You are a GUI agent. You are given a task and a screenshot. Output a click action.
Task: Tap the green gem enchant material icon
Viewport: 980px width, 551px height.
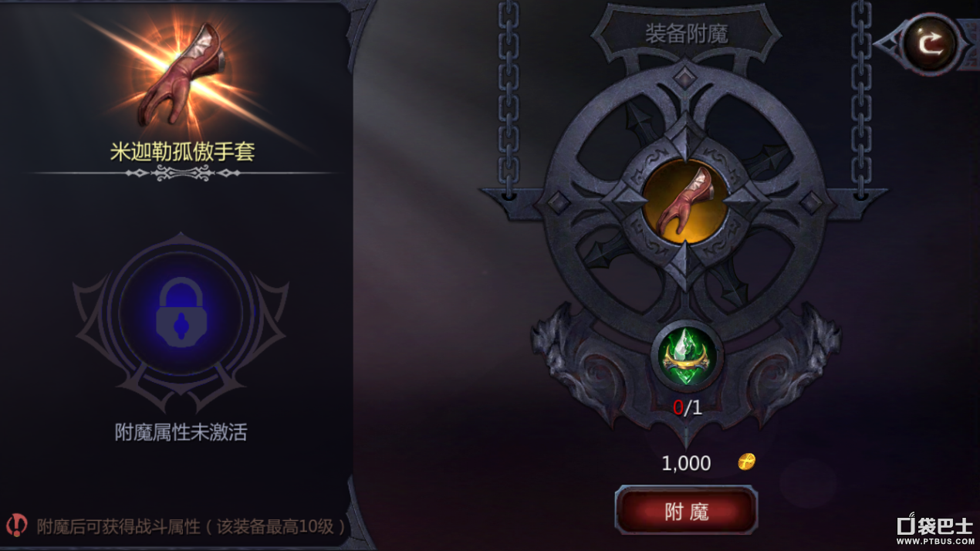pyautogui.click(x=687, y=357)
